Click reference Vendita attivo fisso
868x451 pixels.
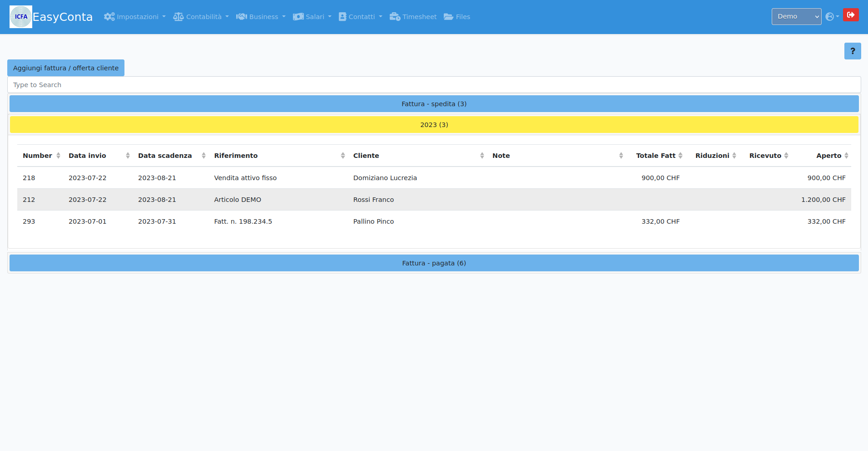tap(245, 178)
